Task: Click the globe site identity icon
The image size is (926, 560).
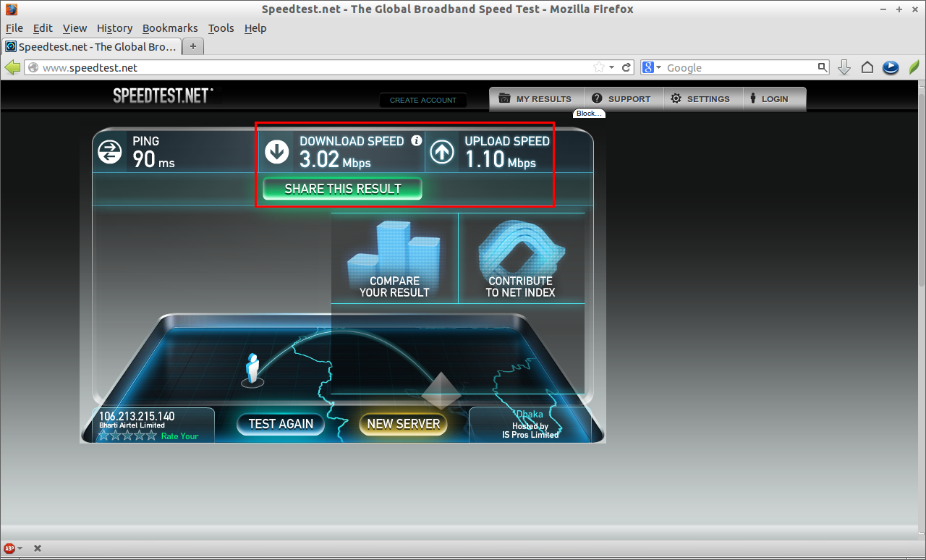Action: (33, 67)
